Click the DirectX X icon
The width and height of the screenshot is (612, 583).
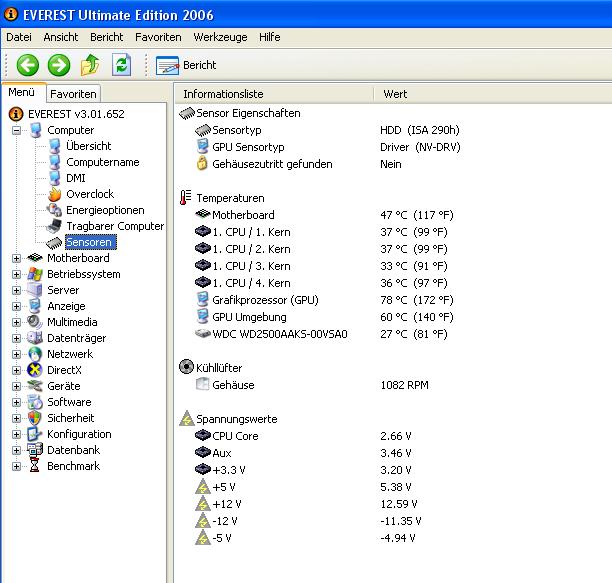[x=35, y=370]
